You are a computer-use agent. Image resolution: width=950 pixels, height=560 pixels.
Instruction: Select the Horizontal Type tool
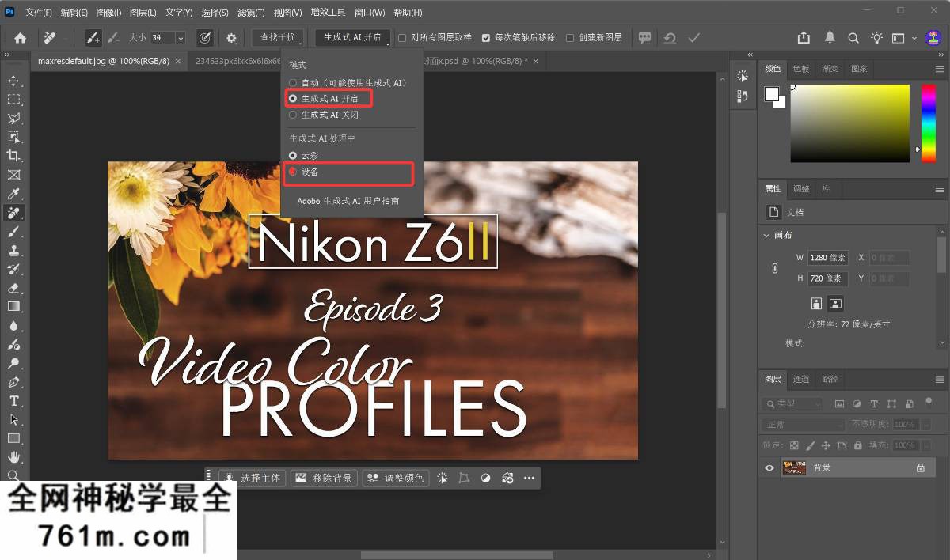[13, 401]
